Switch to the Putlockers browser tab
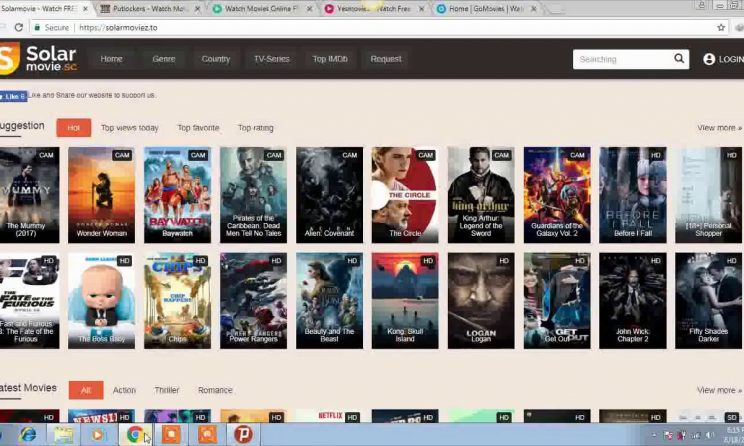The width and height of the screenshot is (744, 446). pyautogui.click(x=149, y=9)
